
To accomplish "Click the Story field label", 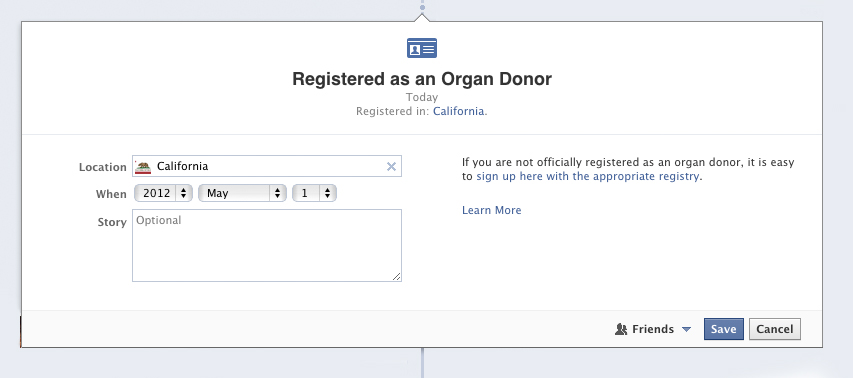I will [x=112, y=222].
